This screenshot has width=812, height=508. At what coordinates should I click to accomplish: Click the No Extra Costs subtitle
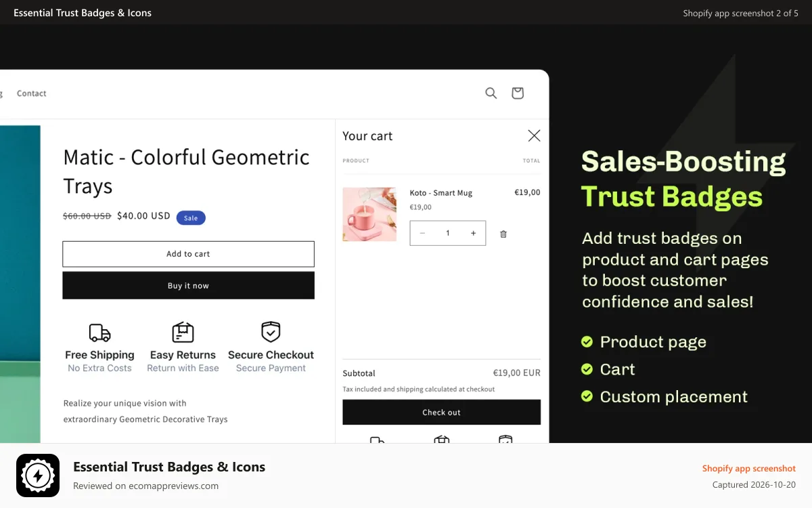pyautogui.click(x=99, y=368)
